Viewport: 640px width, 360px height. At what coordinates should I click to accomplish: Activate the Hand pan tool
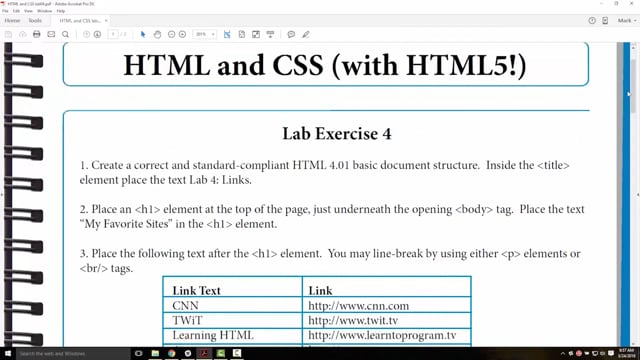[x=157, y=35]
